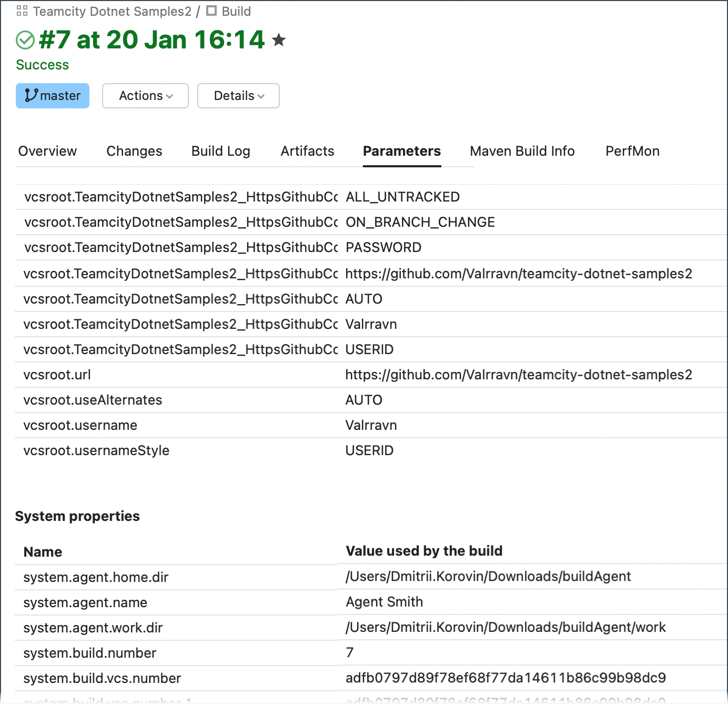View the Artifacts tab
Image resolution: width=728 pixels, height=704 pixels.
point(307,151)
